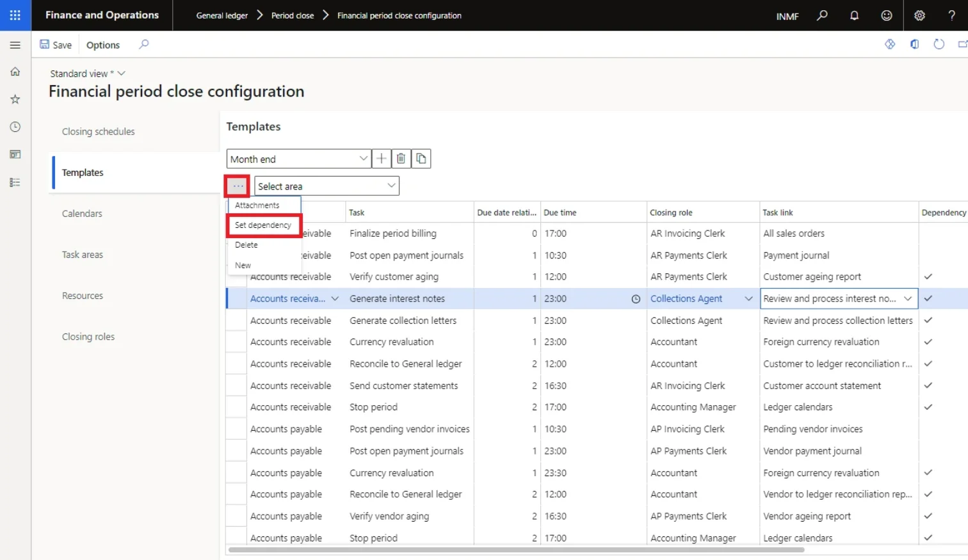This screenshot has width=968, height=560.
Task: Open the Options menu button
Action: coord(103,45)
